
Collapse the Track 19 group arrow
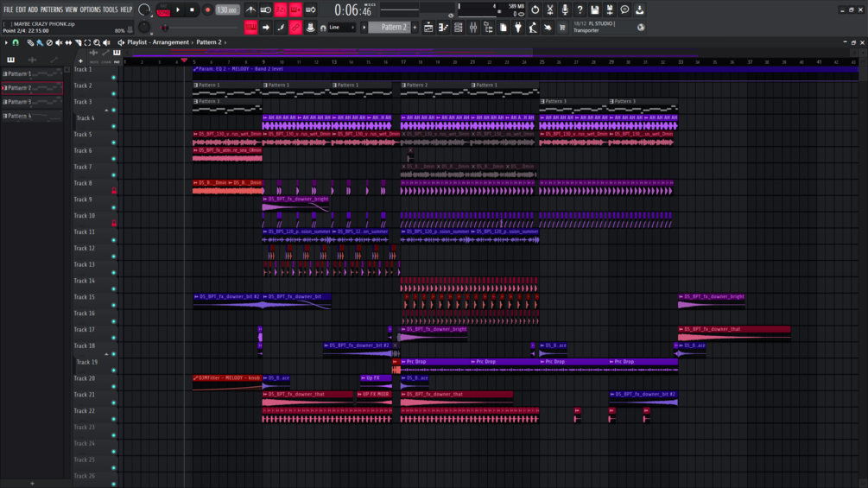pos(106,354)
